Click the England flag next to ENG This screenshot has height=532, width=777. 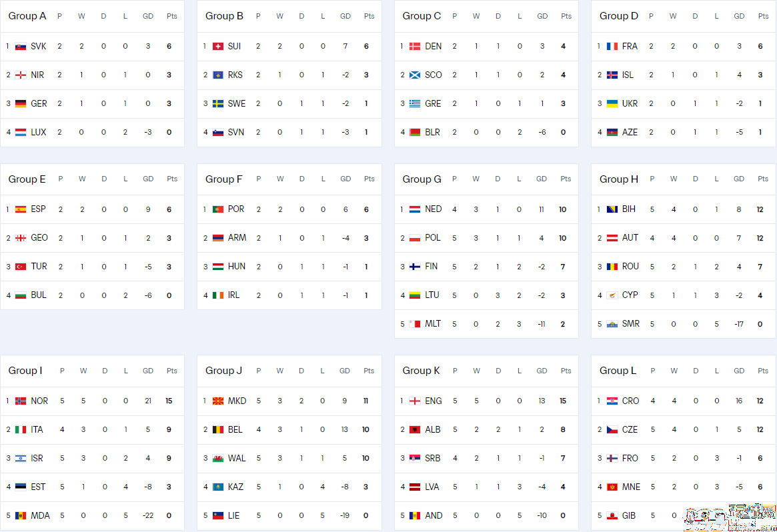[x=415, y=401]
